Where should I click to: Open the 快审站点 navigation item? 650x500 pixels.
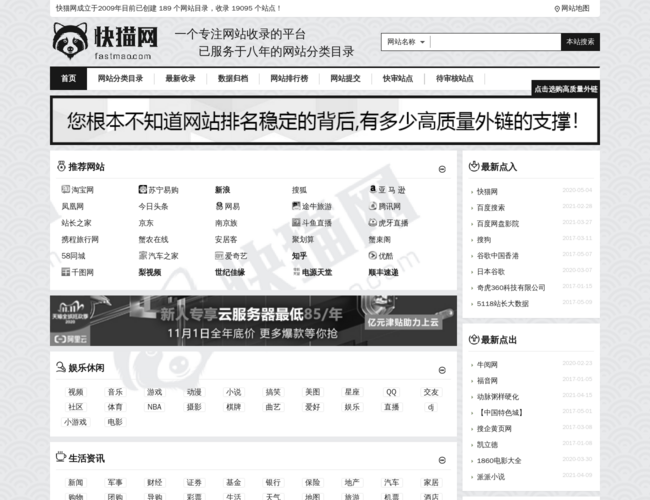(x=398, y=78)
